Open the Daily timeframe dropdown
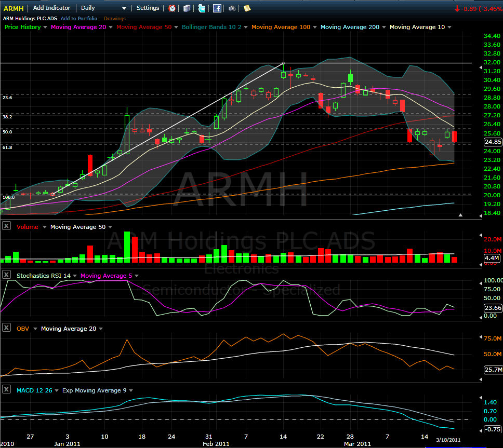 pyautogui.click(x=103, y=8)
